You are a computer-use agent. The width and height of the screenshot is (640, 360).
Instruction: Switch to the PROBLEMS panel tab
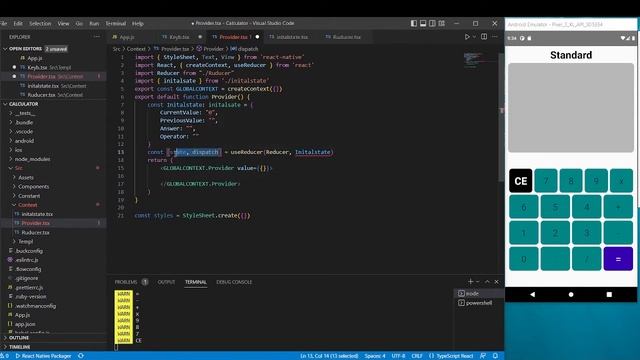pos(126,282)
